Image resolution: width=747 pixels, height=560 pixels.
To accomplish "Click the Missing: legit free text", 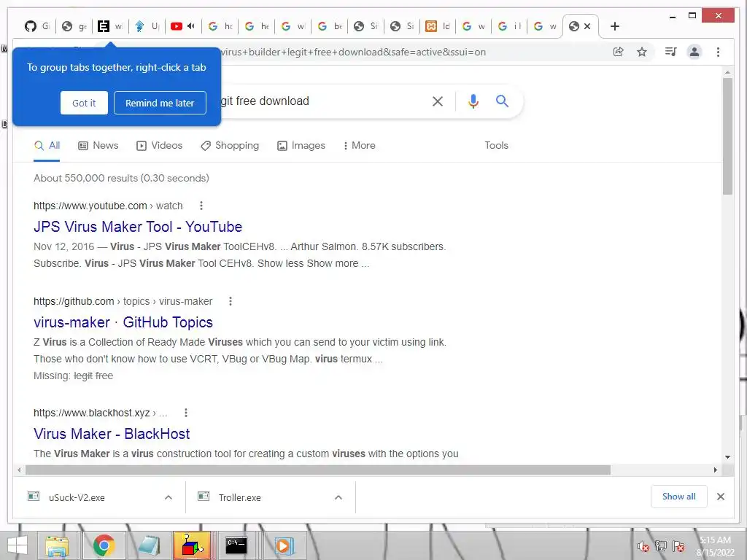I will [x=74, y=376].
